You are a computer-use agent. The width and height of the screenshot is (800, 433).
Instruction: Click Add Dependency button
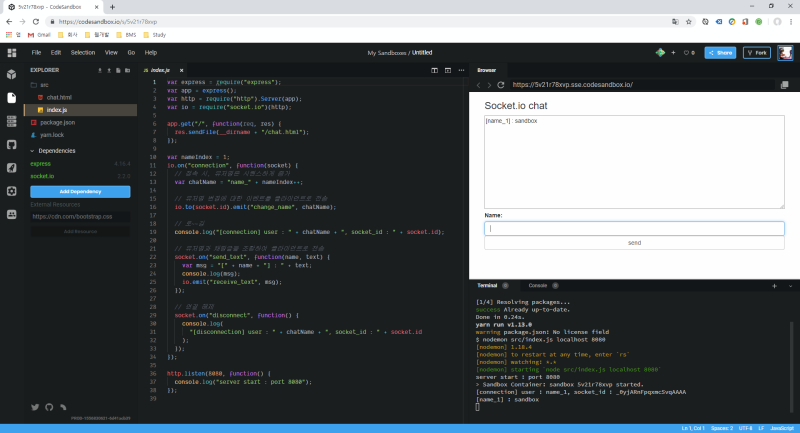[x=80, y=192]
